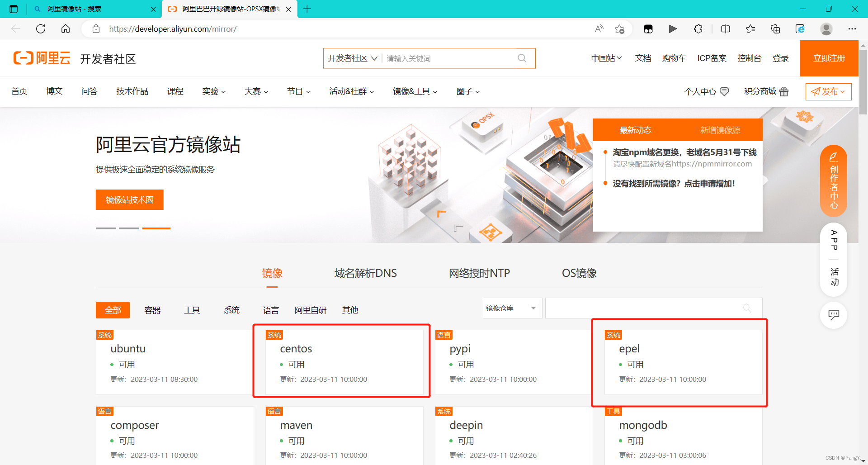The height and width of the screenshot is (465, 868).
Task: Refresh the page with the reload icon
Action: [x=41, y=29]
